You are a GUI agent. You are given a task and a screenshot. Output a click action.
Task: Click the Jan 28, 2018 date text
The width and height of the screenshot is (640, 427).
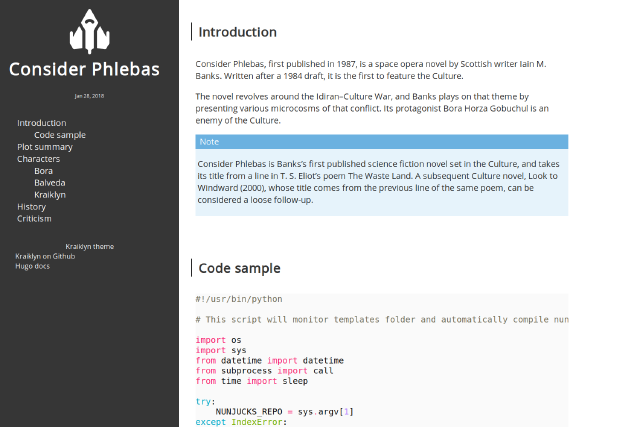tap(89, 96)
